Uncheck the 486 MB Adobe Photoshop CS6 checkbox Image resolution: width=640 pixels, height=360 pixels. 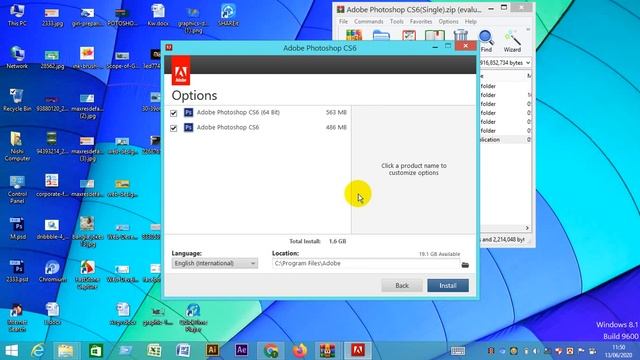pos(173,128)
